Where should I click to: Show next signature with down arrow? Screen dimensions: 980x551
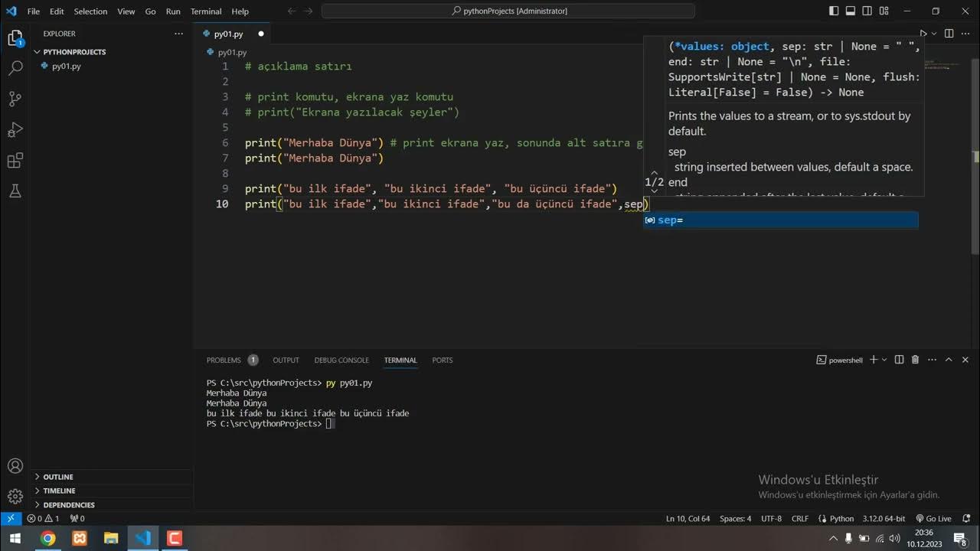click(654, 191)
